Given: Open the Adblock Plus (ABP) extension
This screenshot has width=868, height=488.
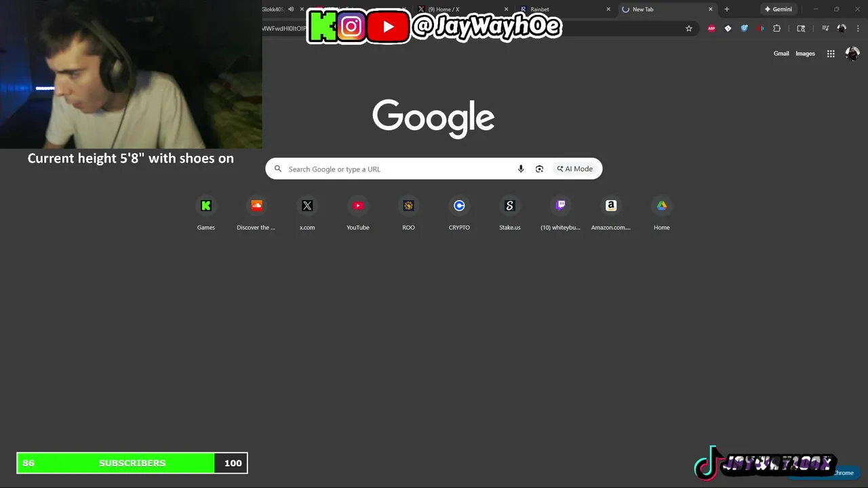Looking at the screenshot, I should pos(711,28).
